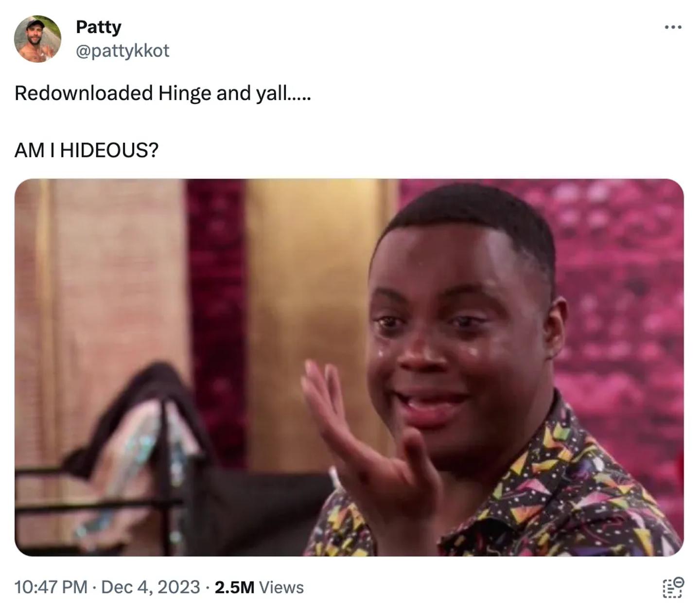700x612 pixels.
Task: Open Patty's round profile avatar
Action: pyautogui.click(x=37, y=39)
